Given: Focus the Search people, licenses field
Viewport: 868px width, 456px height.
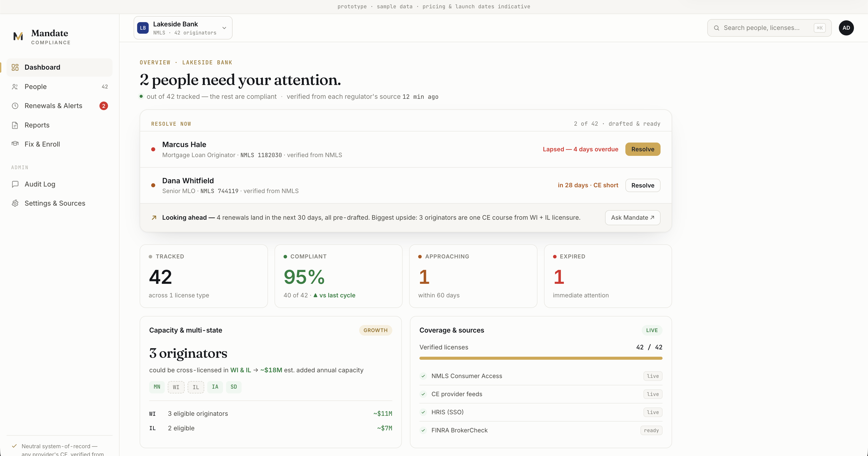Looking at the screenshot, I should tap(769, 28).
